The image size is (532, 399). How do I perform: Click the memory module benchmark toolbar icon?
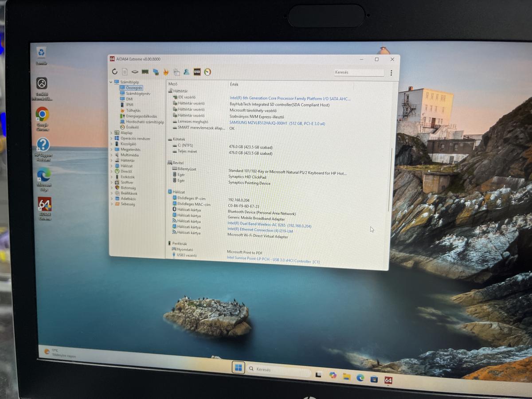click(145, 72)
